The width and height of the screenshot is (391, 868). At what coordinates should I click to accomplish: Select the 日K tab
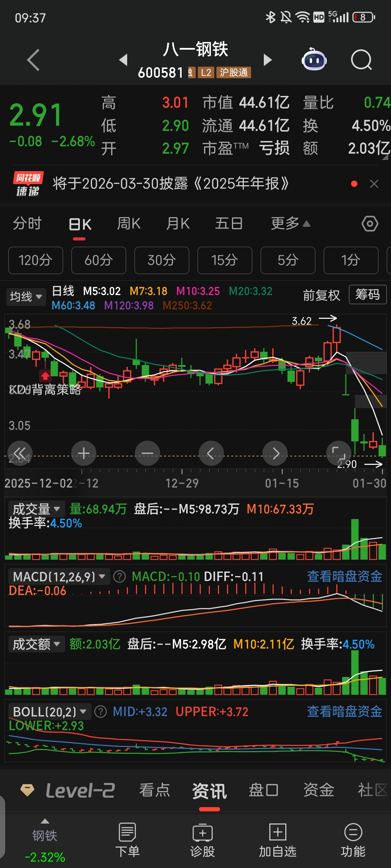point(80,224)
